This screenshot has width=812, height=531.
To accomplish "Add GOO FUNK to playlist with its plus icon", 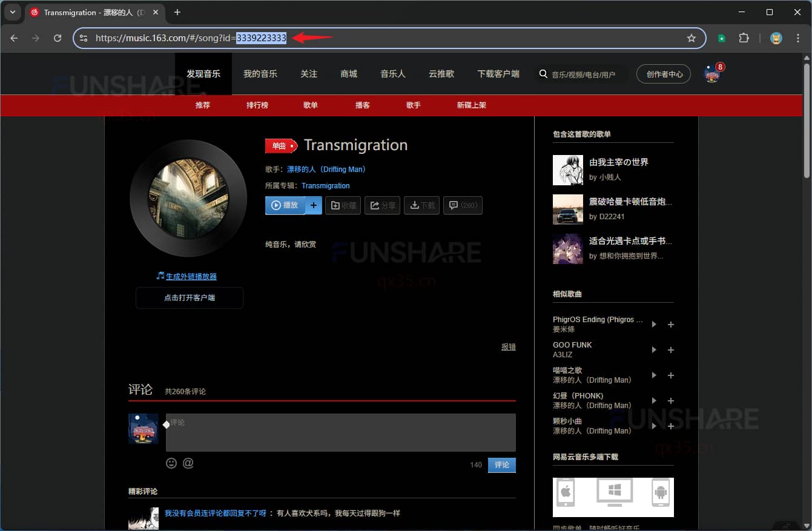I will [x=670, y=349].
